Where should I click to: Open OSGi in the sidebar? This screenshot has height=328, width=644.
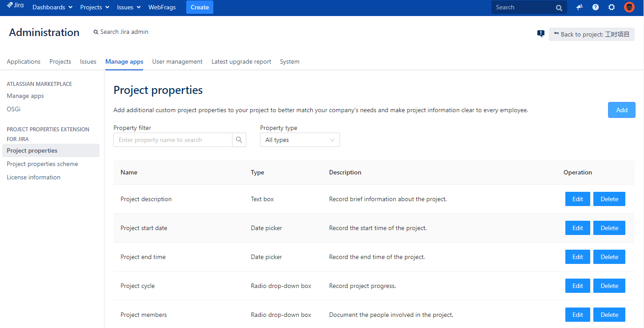click(x=13, y=109)
